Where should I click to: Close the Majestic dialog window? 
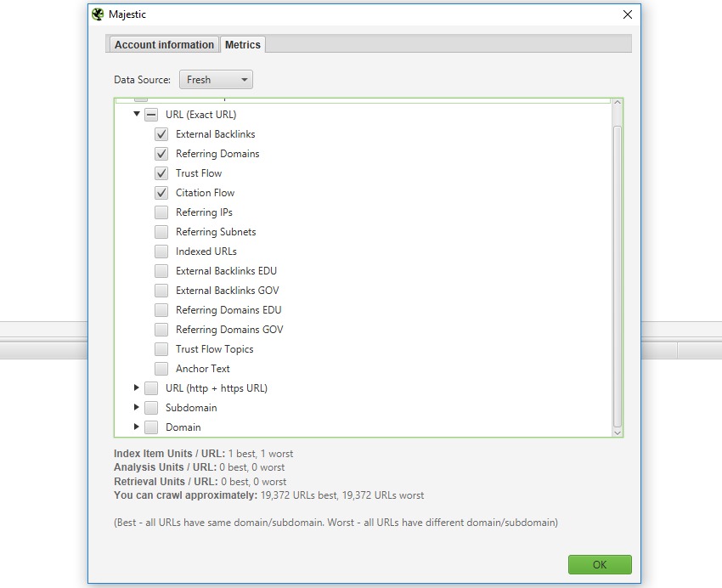627,14
